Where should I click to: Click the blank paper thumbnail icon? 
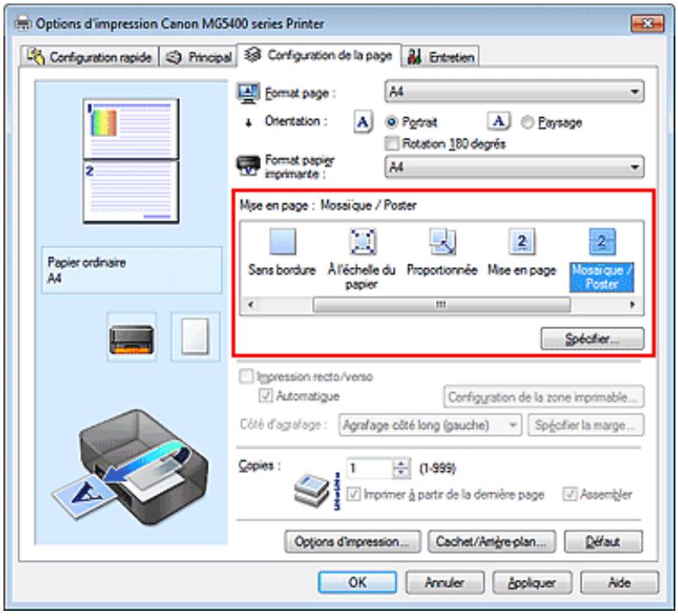pyautogui.click(x=196, y=337)
